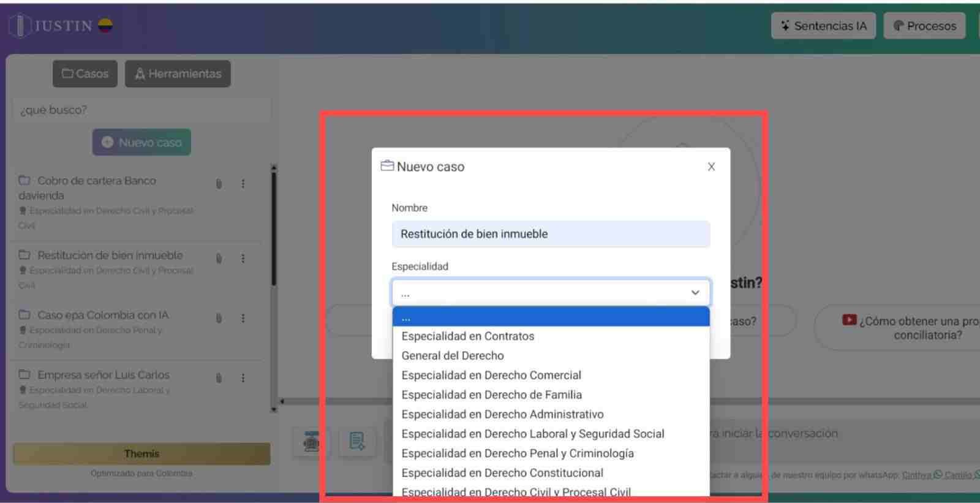Select General del Derecho option
This screenshot has height=503, width=980.
click(551, 356)
